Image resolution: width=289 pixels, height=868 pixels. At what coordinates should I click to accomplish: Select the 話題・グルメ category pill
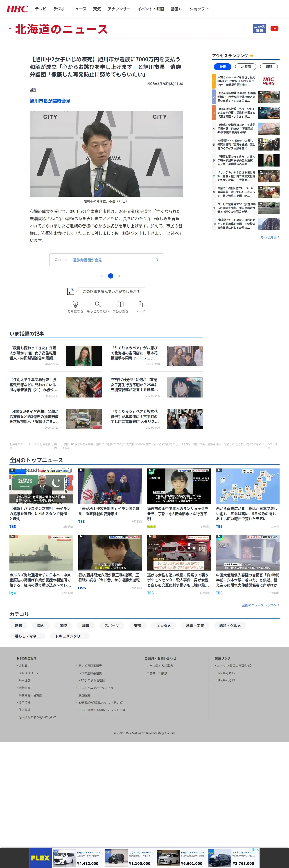(230, 626)
